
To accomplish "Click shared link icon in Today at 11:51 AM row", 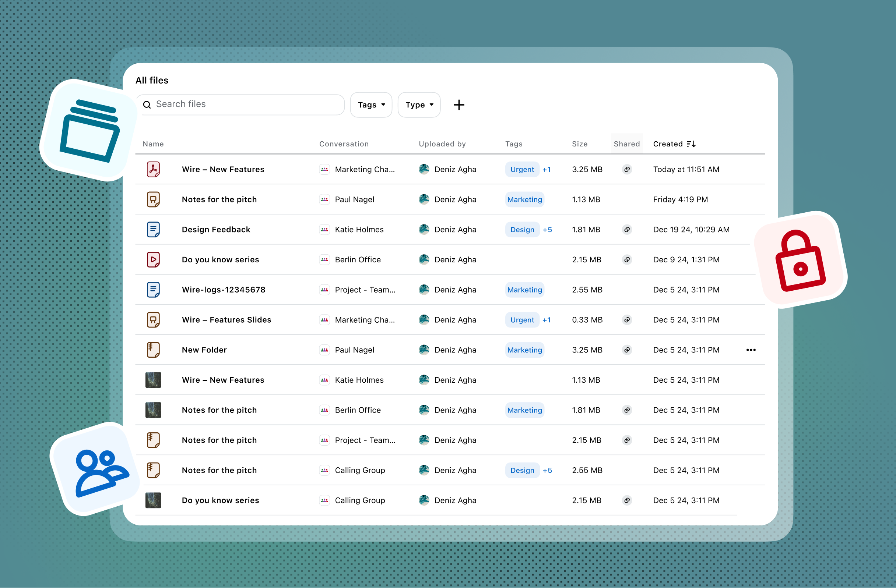I will (627, 169).
